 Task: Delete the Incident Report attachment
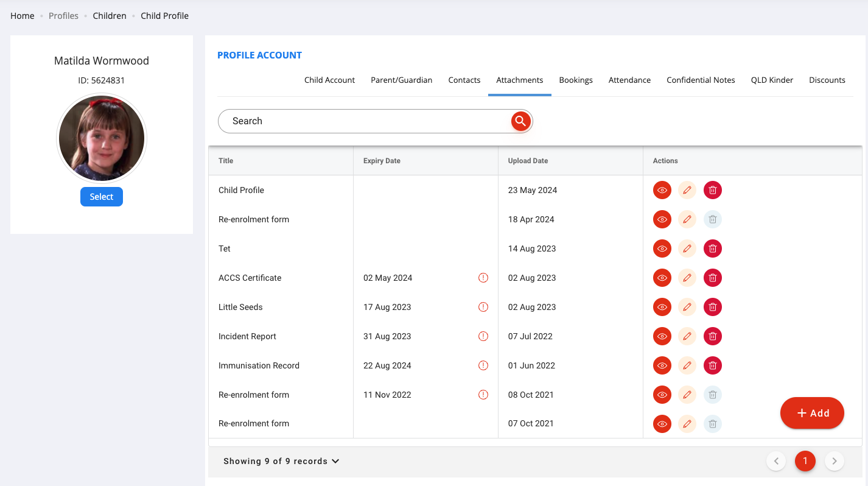click(x=713, y=336)
